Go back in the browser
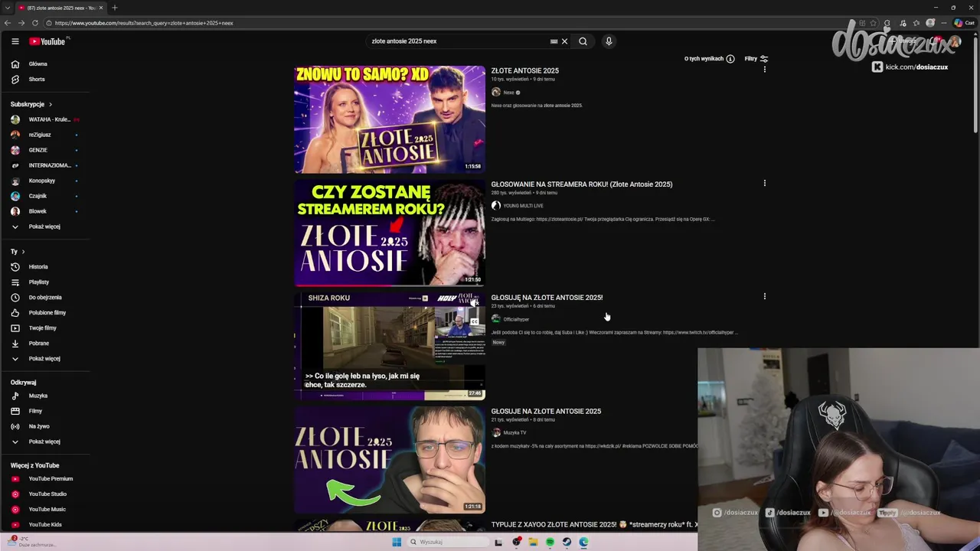 point(8,23)
